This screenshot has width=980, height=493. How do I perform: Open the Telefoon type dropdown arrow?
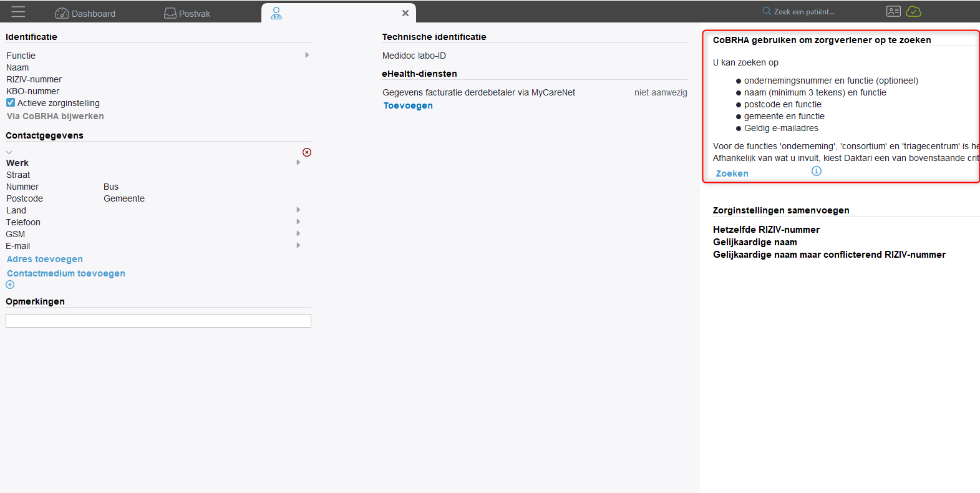point(298,222)
